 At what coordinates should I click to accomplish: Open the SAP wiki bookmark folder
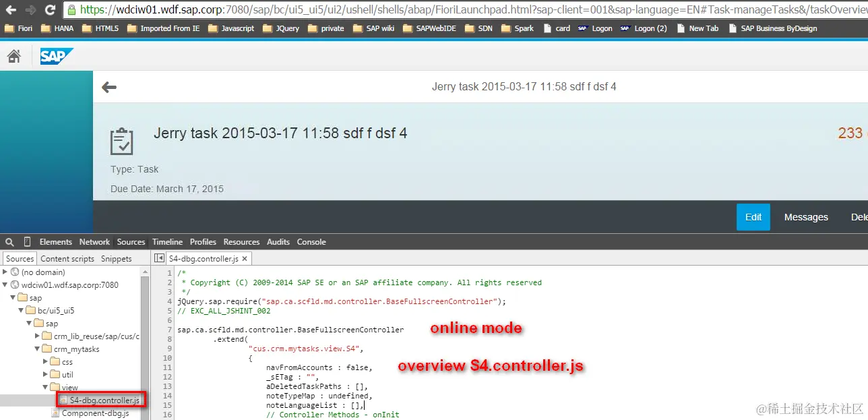(x=373, y=28)
